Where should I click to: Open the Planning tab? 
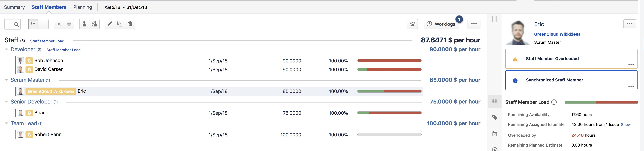click(x=82, y=7)
